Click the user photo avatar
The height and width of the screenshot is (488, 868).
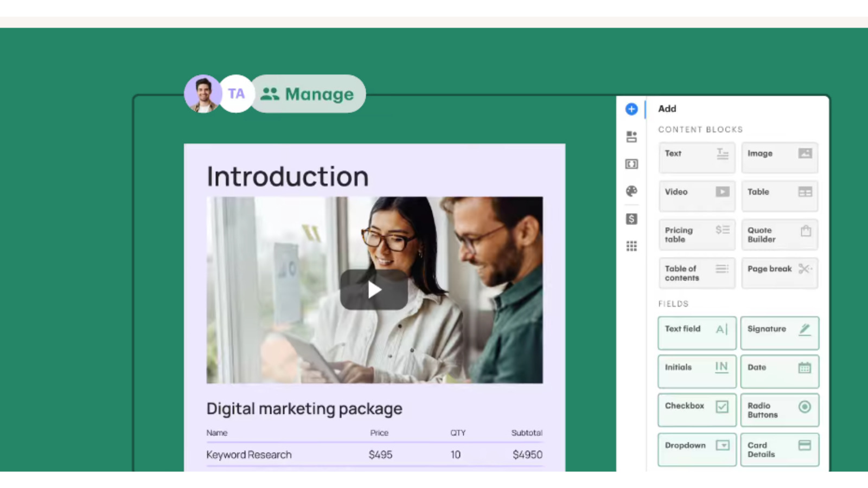tap(203, 94)
